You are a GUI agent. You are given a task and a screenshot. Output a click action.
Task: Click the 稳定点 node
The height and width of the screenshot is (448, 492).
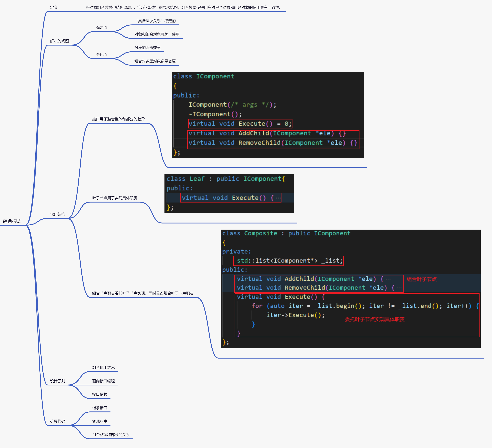(102, 28)
